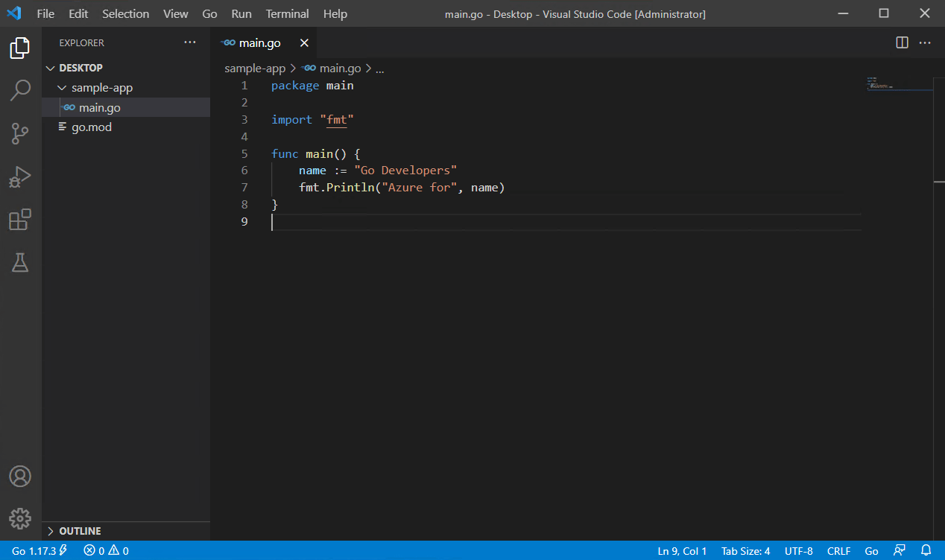Open the Testing flask view
The height and width of the screenshot is (560, 945).
(x=20, y=263)
